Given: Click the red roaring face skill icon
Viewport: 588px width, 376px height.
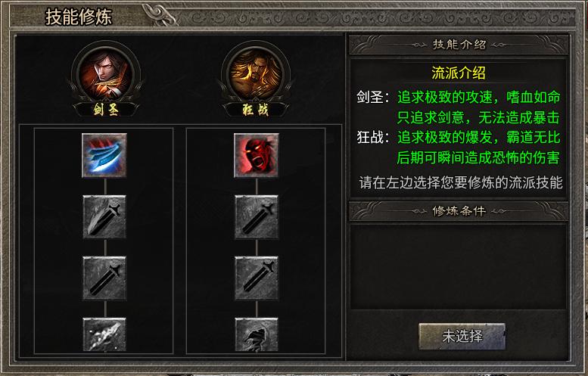Looking at the screenshot, I should pyautogui.click(x=257, y=155).
